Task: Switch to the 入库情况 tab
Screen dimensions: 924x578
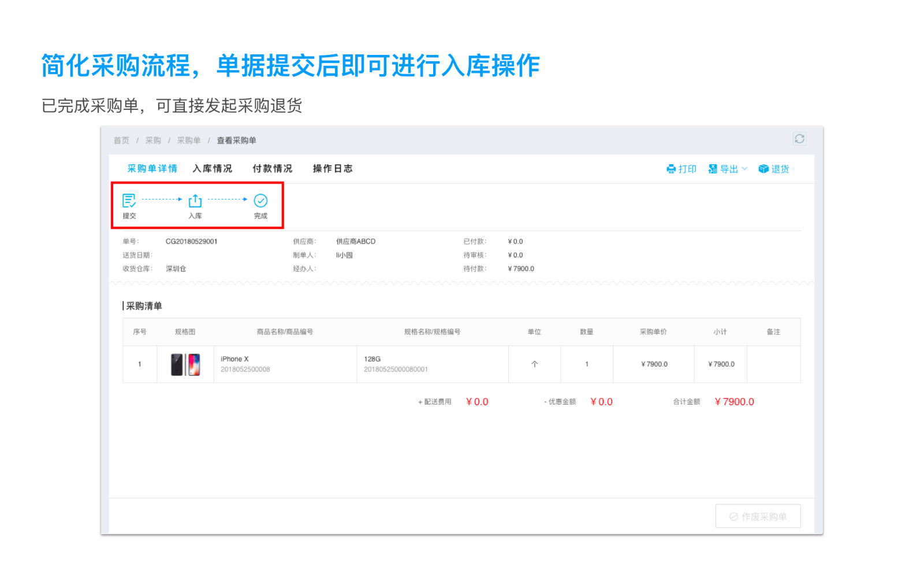Action: point(213,169)
